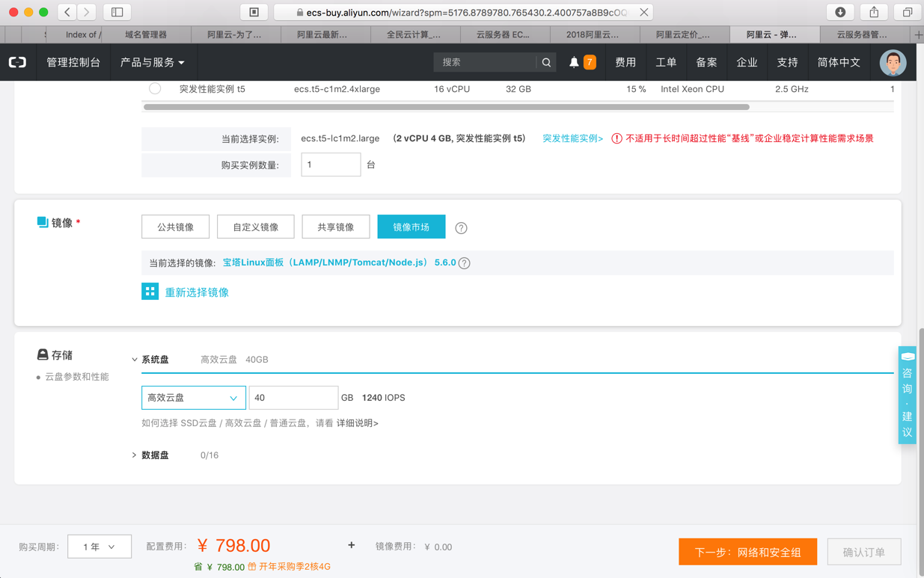Image resolution: width=924 pixels, height=578 pixels.
Task: Select the 镜像市场 tab
Action: 411,227
